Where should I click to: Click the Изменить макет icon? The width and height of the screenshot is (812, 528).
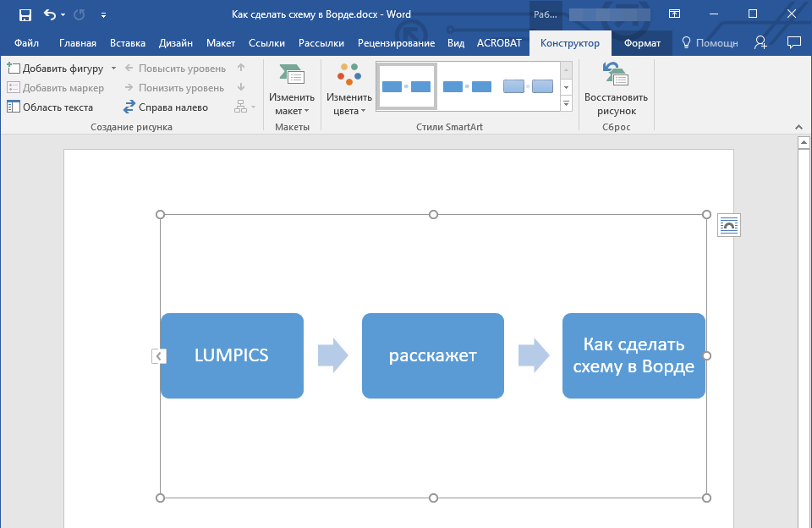coord(292,75)
